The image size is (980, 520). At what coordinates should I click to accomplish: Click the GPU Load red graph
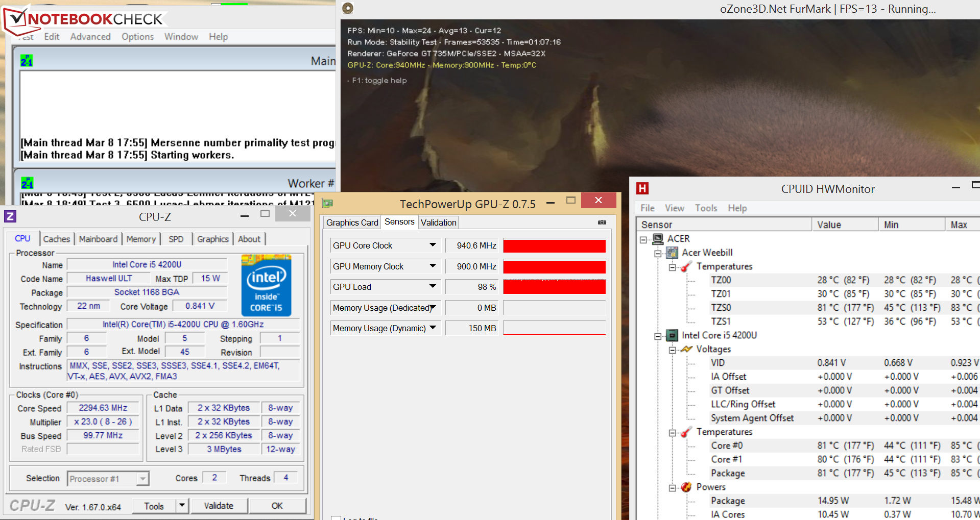click(554, 287)
